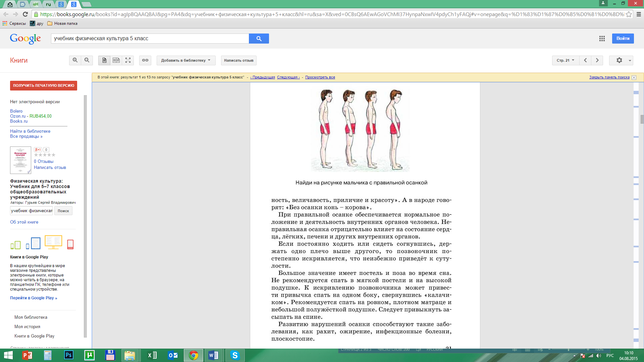
Task: Open Моя история in sidebar
Action: 27,326
